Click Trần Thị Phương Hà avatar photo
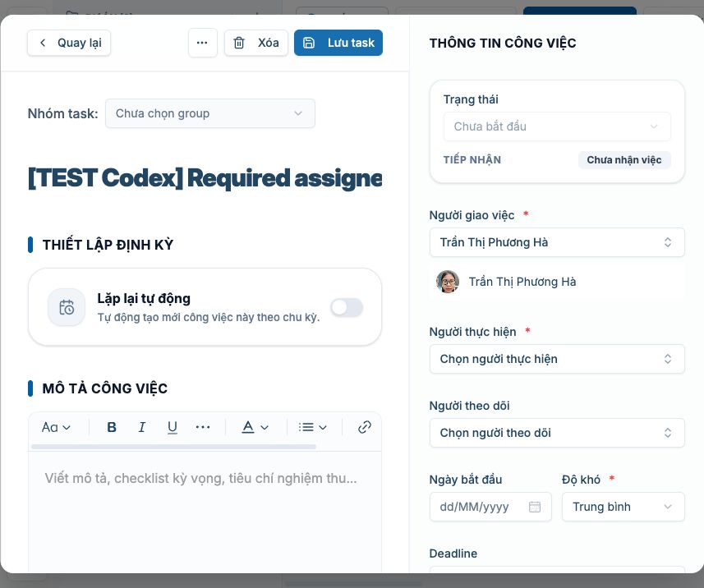The image size is (704, 588). pos(448,282)
